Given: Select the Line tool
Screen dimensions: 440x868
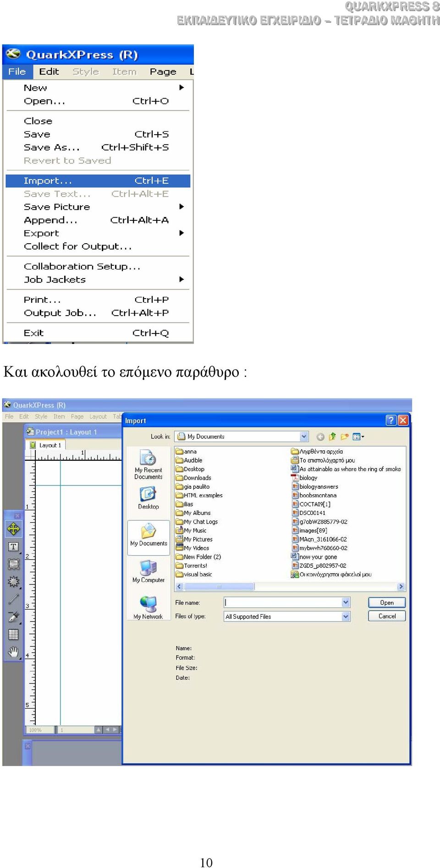Looking at the screenshot, I should pos(13,599).
